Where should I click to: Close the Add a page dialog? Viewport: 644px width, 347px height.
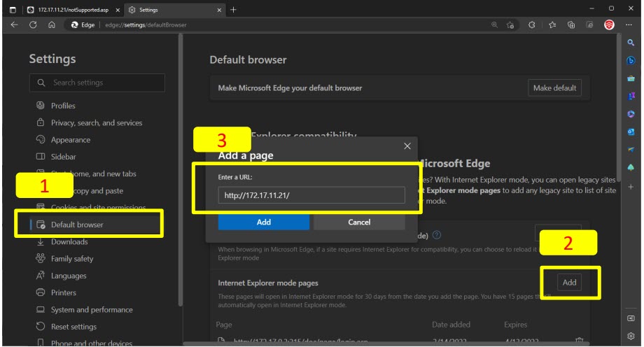point(407,146)
